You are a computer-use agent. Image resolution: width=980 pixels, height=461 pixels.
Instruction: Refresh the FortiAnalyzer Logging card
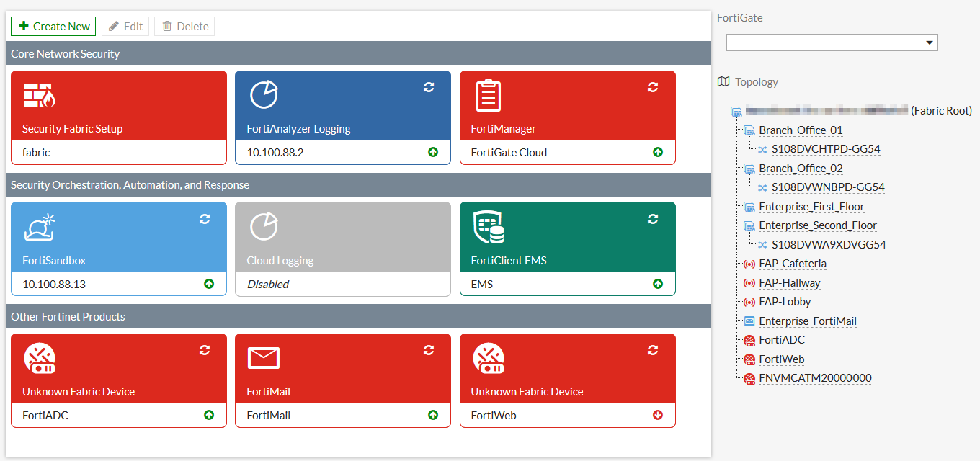(429, 86)
